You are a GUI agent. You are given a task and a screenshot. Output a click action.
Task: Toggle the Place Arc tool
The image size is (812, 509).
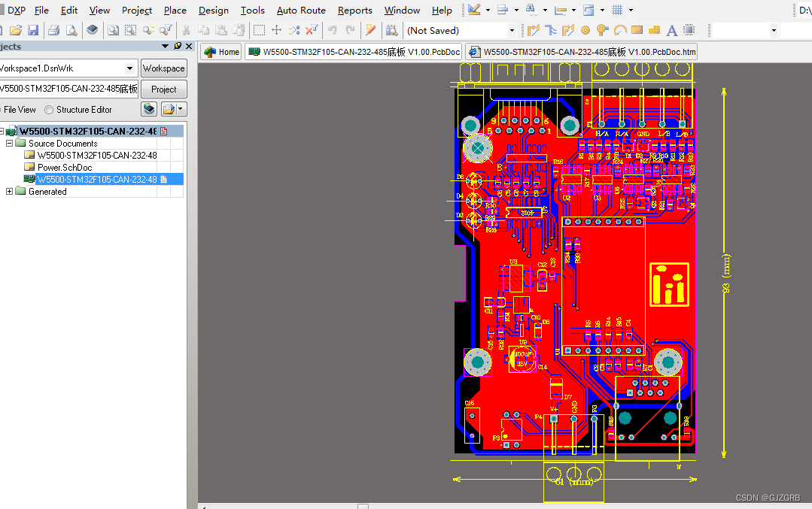pyautogui.click(x=620, y=30)
